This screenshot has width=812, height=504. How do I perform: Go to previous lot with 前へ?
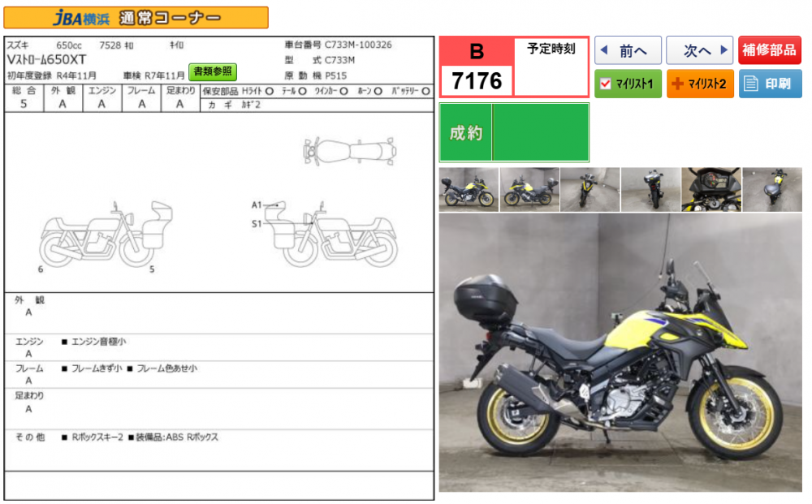(627, 50)
